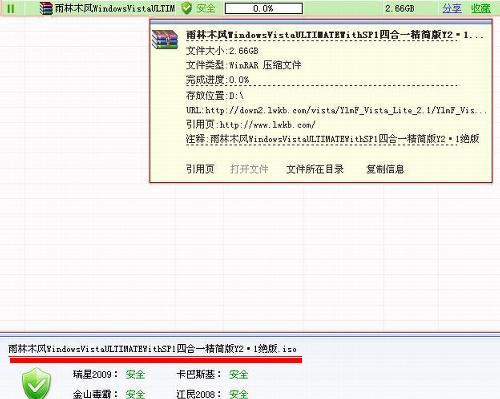Select the download filename 雨林木风WindowsVistaULTIM in the row
500x399 pixels.
(x=115, y=8)
